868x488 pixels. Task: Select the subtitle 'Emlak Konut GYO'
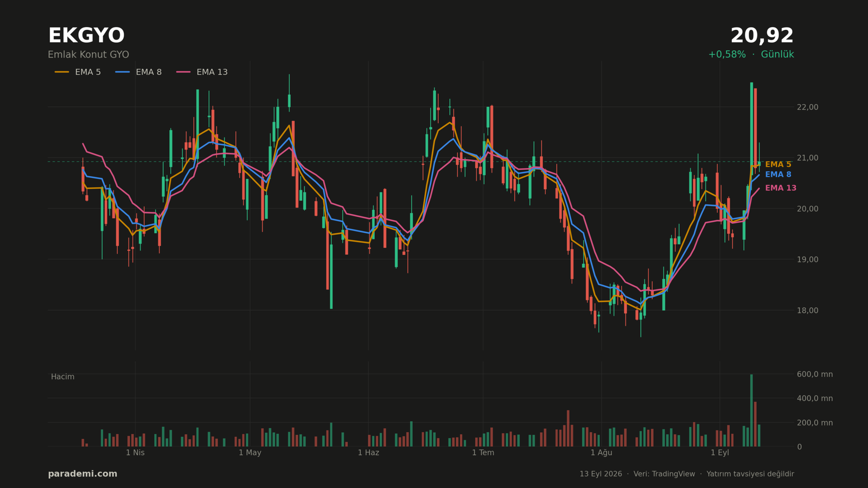click(88, 55)
